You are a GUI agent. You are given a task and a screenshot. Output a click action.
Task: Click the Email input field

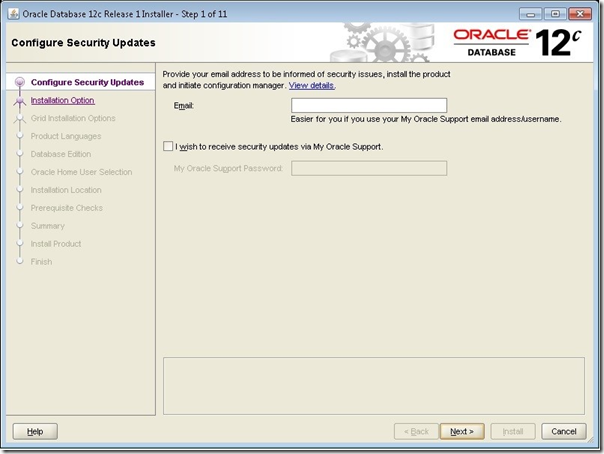click(369, 106)
